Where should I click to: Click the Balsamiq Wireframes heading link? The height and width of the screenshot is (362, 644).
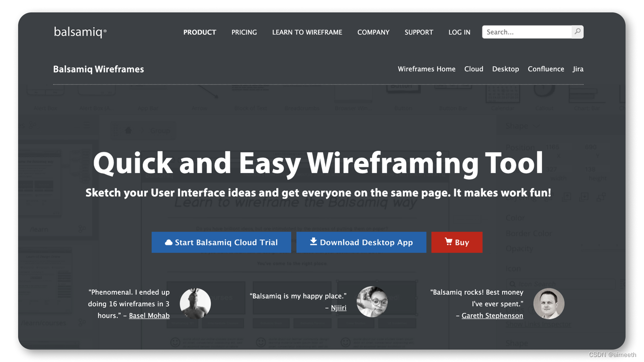tap(99, 69)
